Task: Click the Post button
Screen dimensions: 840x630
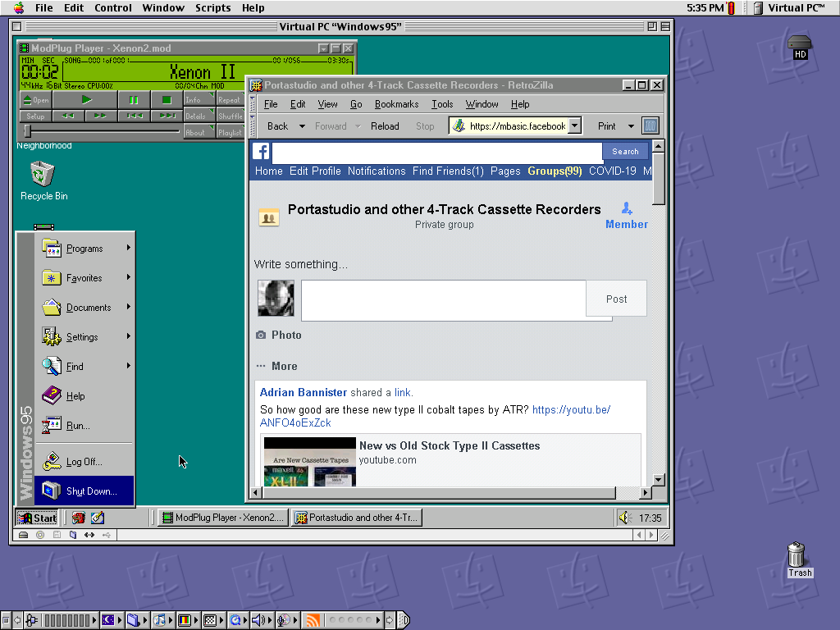Action: point(616,299)
